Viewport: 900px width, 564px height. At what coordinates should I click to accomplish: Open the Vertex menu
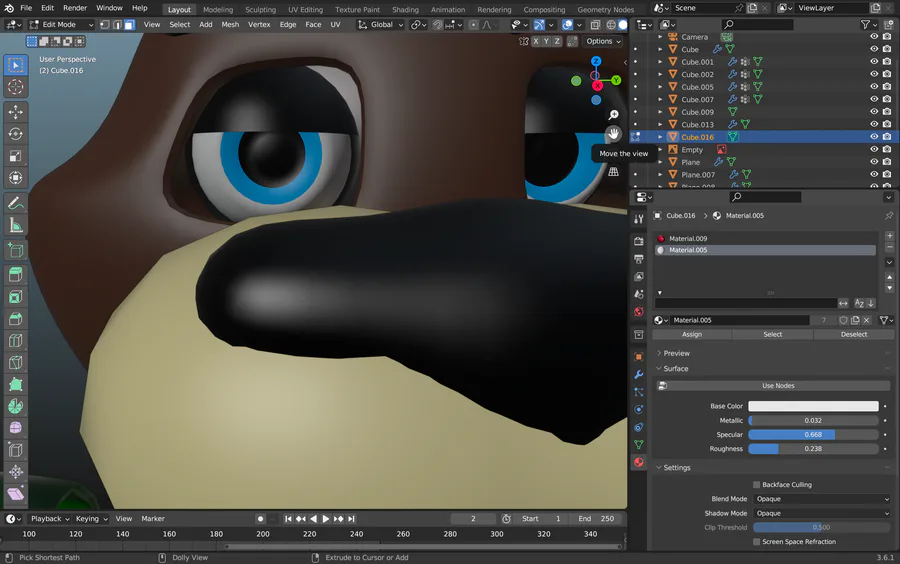tap(259, 25)
